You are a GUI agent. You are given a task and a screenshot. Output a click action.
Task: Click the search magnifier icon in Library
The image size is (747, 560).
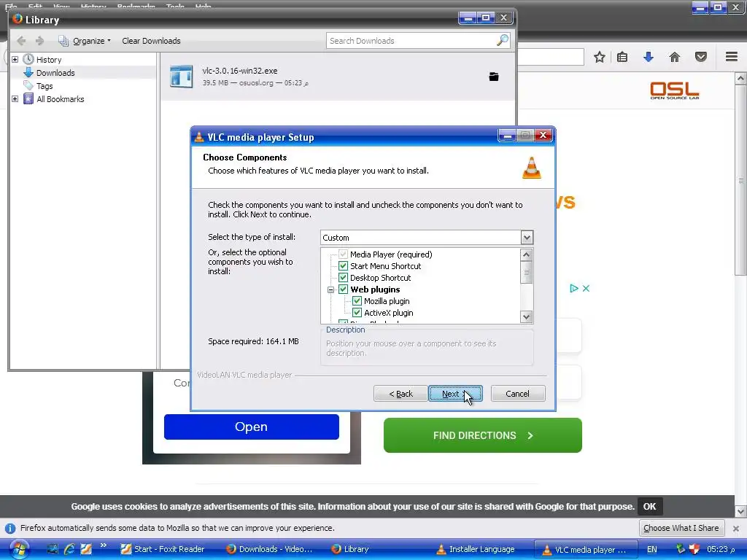[x=503, y=41]
